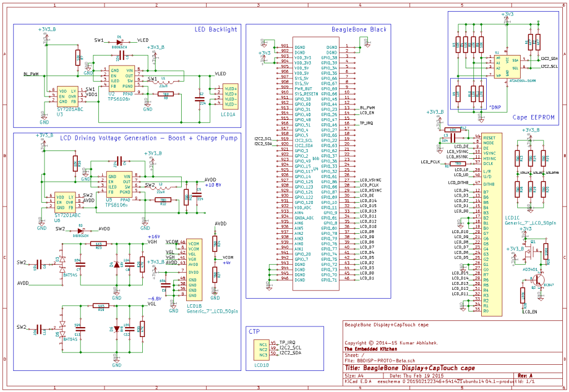The image size is (569, 392).
Task: Select the SY7201ABC U3 component
Action: click(67, 97)
